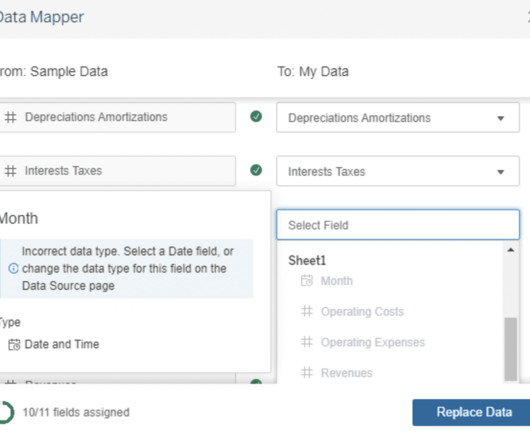Click the green checkmark for Interests Taxes mapping
This screenshot has height=442, width=530.
tap(256, 170)
